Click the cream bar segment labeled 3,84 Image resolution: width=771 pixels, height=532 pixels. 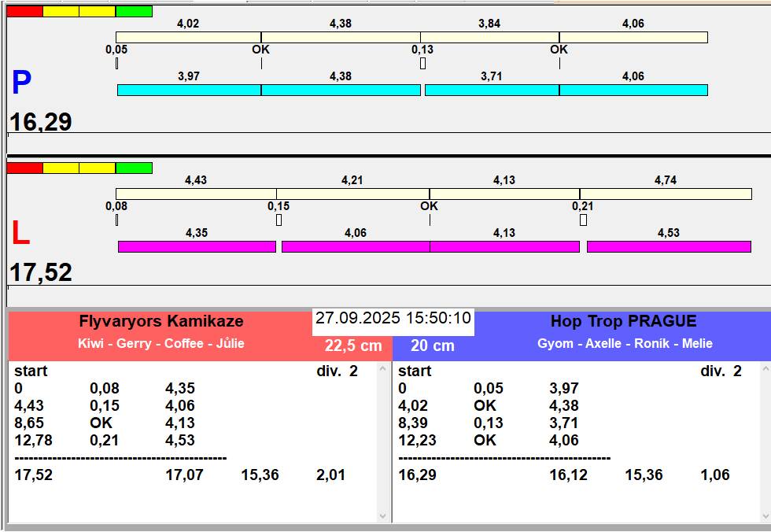489,37
